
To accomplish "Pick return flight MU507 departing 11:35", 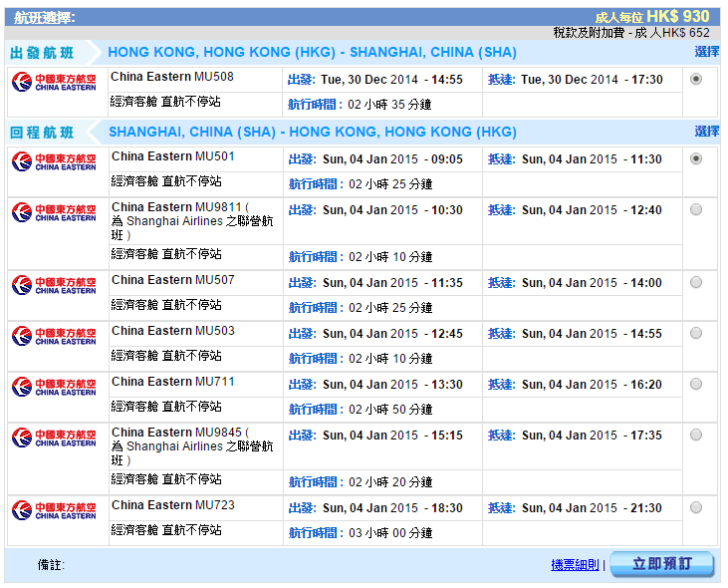I will [695, 282].
